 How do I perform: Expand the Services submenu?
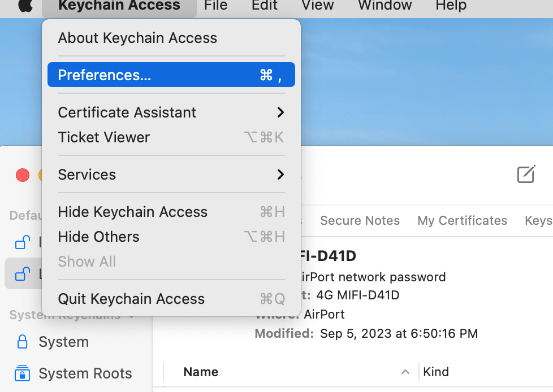pos(171,175)
